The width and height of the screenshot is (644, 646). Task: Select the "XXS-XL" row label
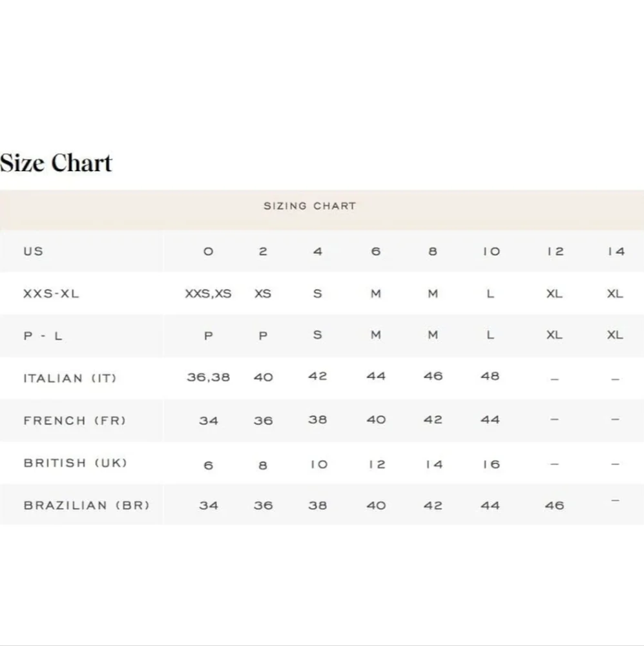[51, 294]
